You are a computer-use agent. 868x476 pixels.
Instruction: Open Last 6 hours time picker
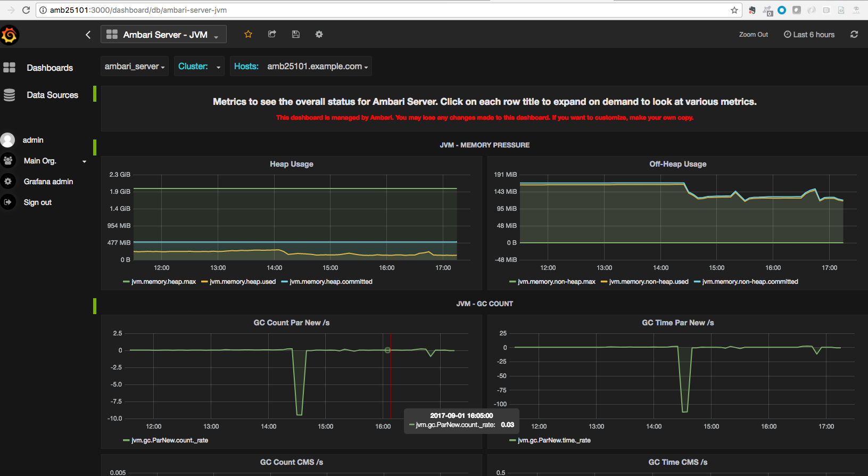[809, 35]
